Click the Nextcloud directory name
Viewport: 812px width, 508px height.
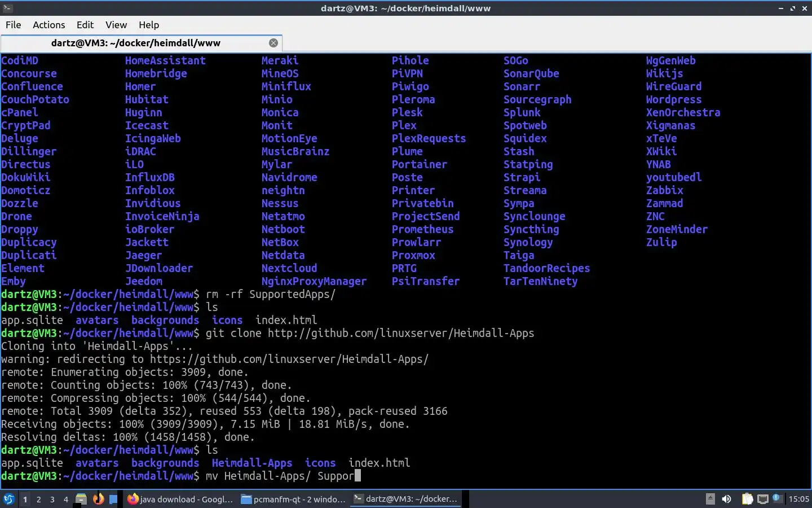pos(289,268)
